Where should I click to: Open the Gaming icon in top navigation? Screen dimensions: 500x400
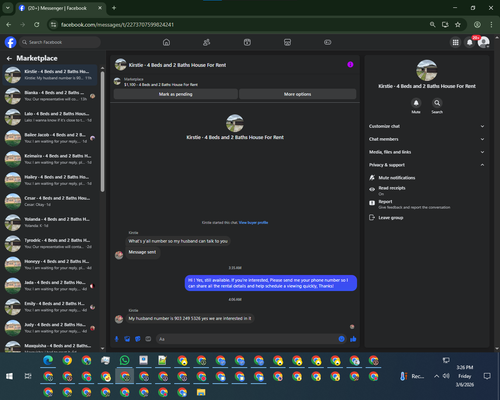coord(328,42)
